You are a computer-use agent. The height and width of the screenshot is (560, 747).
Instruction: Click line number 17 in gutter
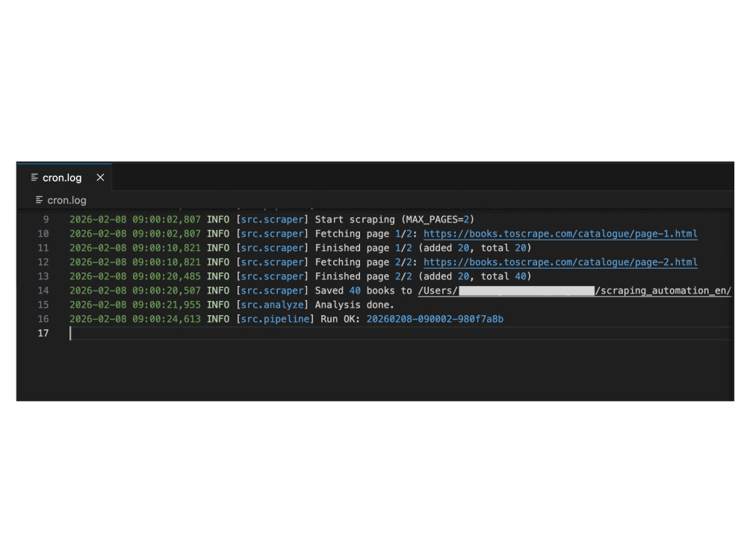43,333
